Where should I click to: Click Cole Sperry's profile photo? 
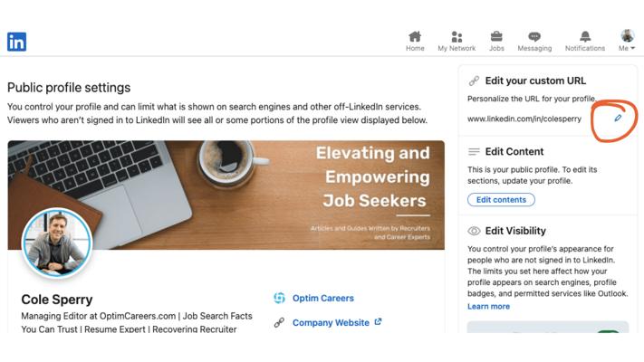click(x=56, y=242)
